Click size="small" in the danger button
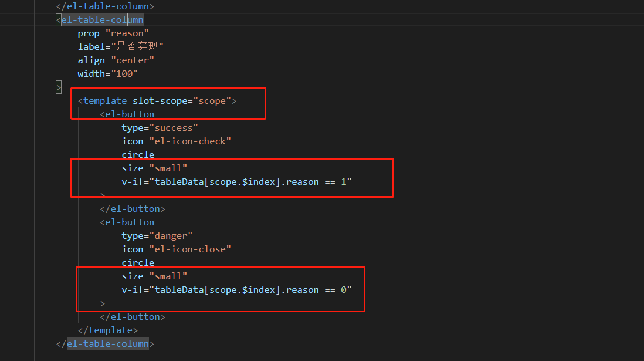Image resolution: width=644 pixels, height=361 pixels. 154,276
